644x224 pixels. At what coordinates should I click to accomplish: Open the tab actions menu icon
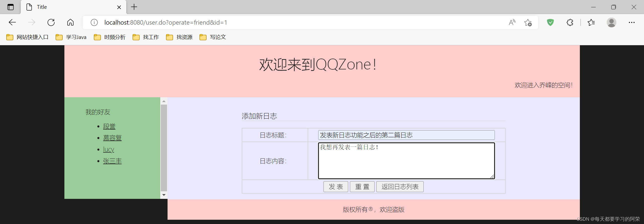[11, 7]
